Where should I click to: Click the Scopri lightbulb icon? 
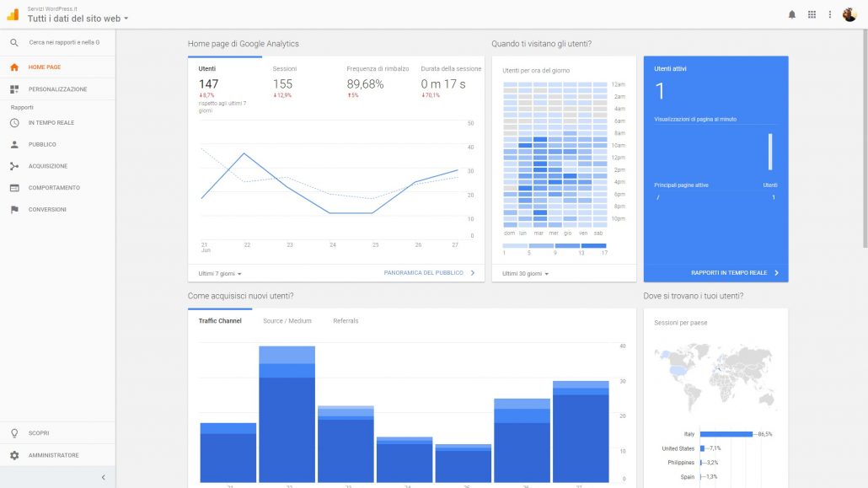[x=14, y=433]
